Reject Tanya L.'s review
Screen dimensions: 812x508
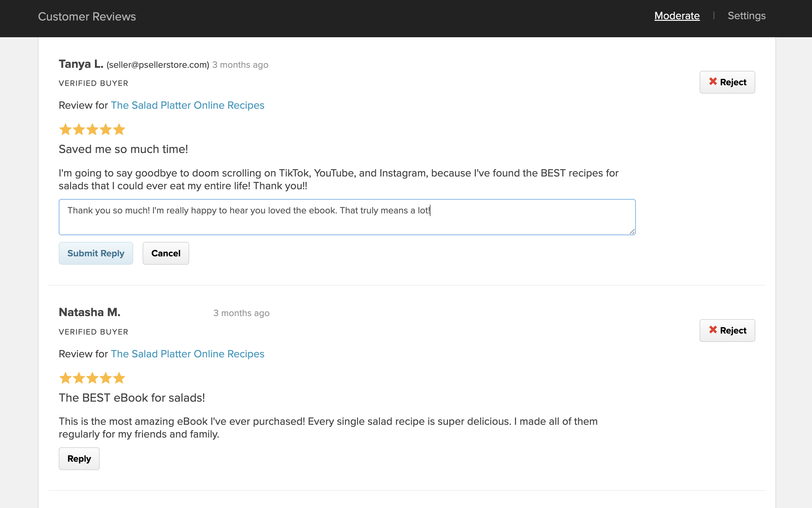tap(727, 82)
